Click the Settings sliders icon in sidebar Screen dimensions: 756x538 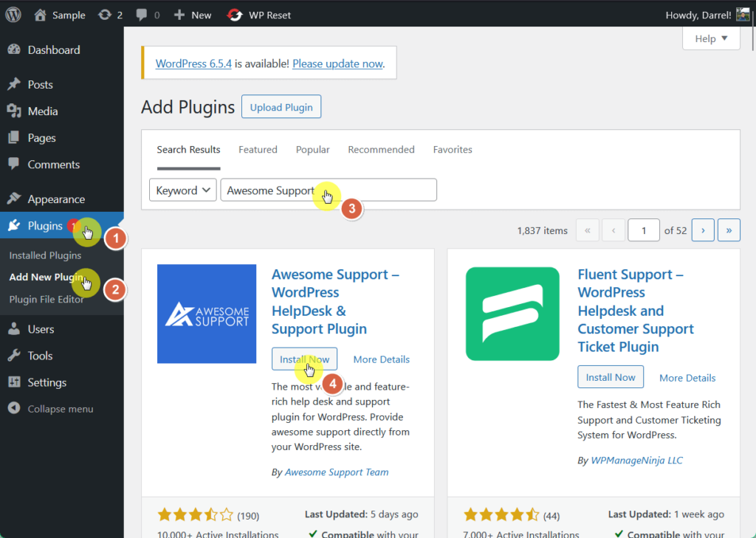point(14,382)
